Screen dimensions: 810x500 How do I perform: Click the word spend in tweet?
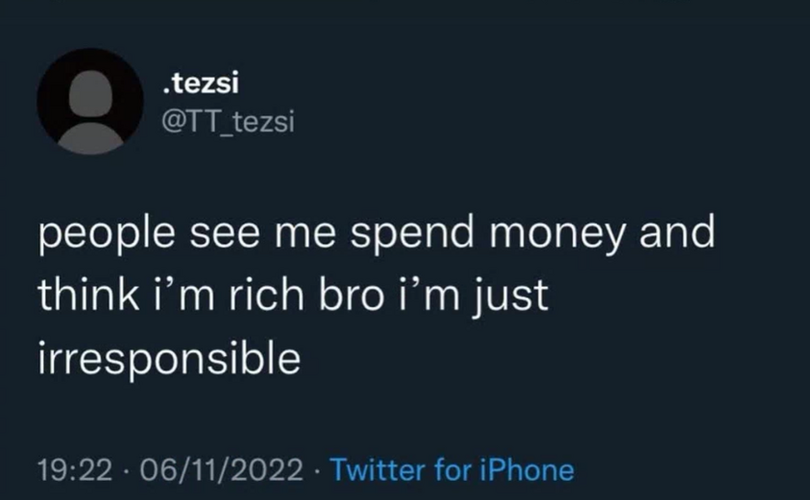tap(412, 233)
